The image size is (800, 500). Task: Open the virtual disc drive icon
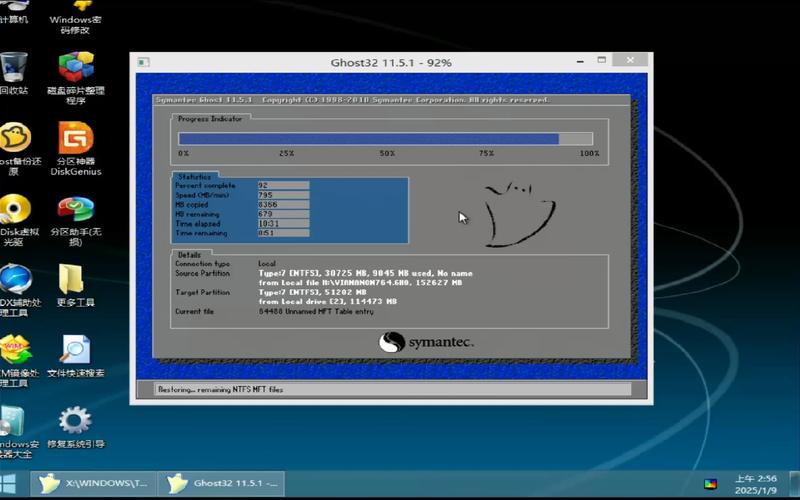(x=15, y=219)
